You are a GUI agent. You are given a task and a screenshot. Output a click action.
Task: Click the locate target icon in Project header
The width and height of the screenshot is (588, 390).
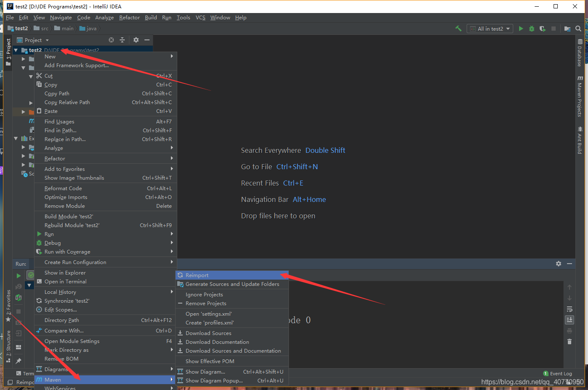coord(111,40)
